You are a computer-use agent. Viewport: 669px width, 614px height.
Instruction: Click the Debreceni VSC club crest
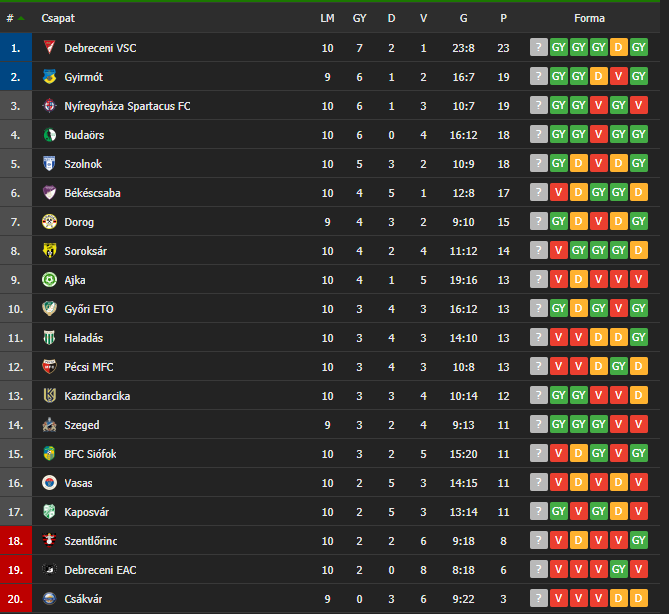[49, 47]
